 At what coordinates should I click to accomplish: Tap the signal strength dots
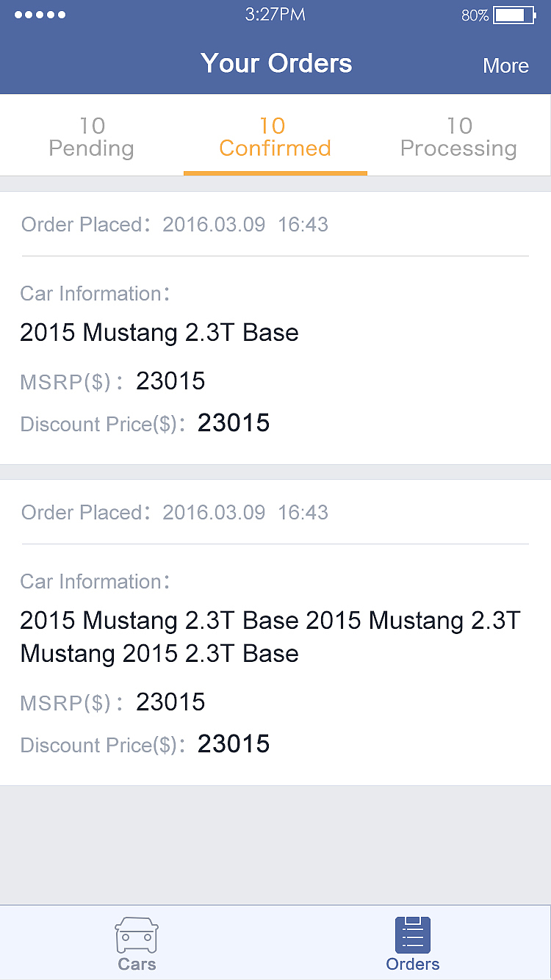tap(40, 15)
